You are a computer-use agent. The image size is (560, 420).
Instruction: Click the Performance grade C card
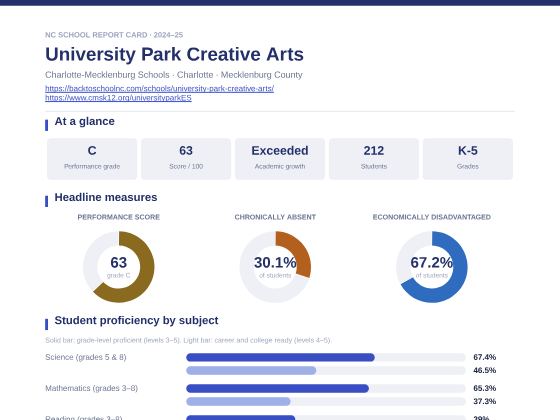(x=92, y=159)
